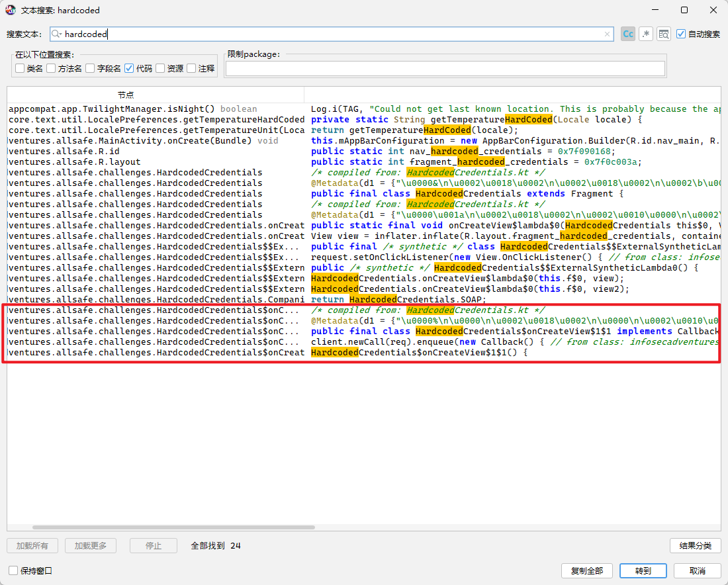The height and width of the screenshot is (585, 728).
Task: Disable the 自动搜索 checkbox
Action: point(680,34)
